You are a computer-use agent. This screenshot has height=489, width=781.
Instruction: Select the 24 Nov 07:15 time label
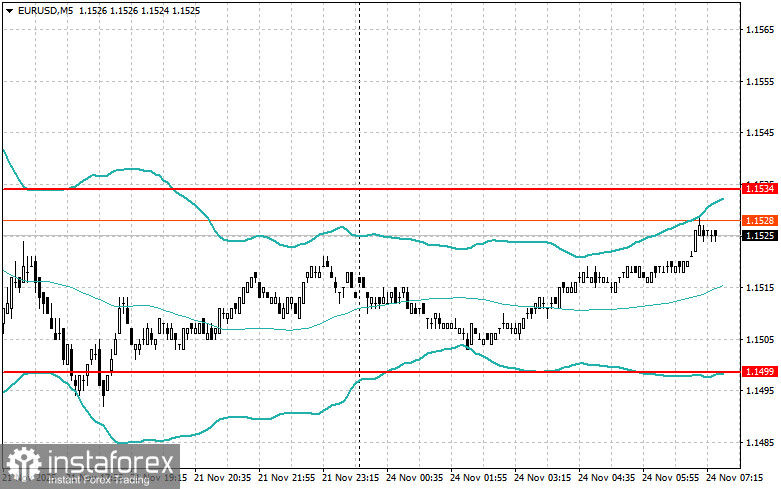(734, 478)
